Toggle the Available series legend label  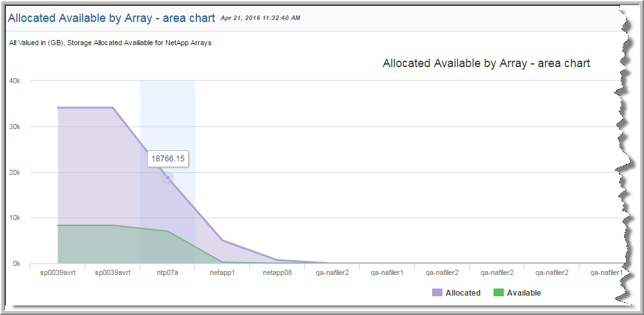click(x=524, y=293)
